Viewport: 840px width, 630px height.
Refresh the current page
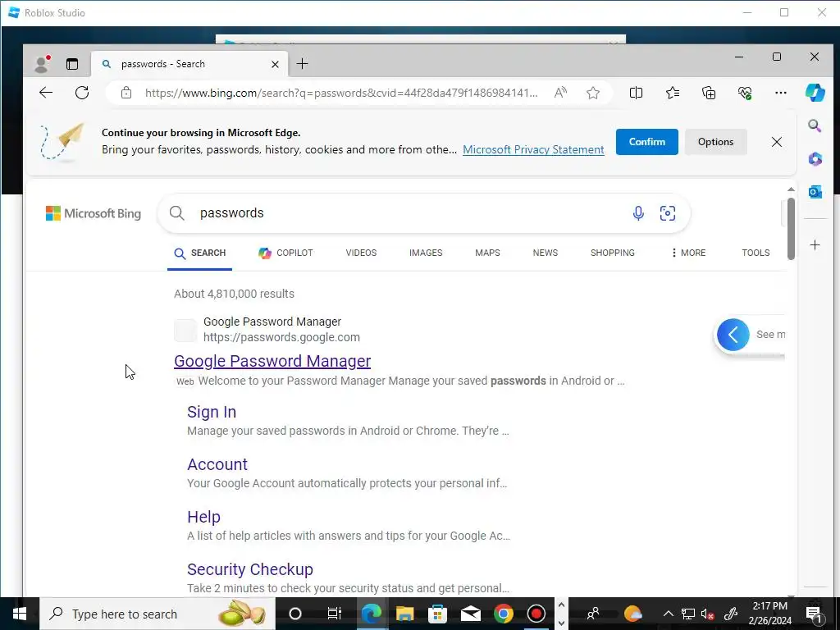[x=82, y=93]
